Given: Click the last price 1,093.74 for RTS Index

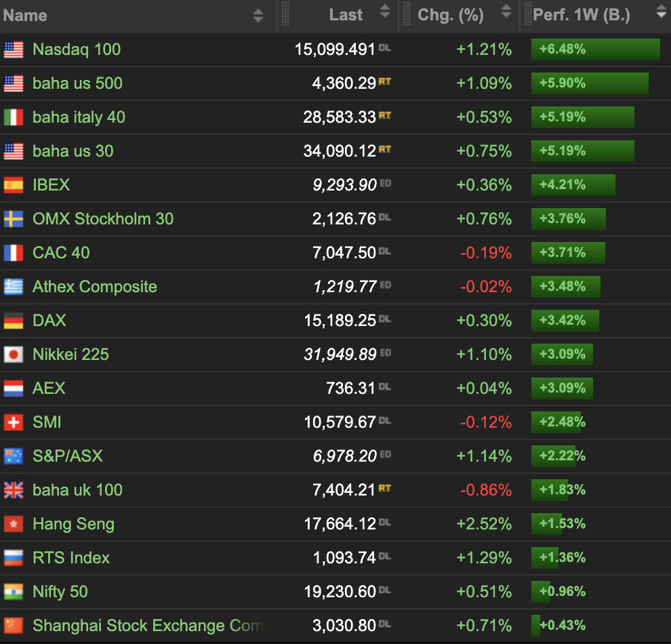Looking at the screenshot, I should [x=344, y=557].
